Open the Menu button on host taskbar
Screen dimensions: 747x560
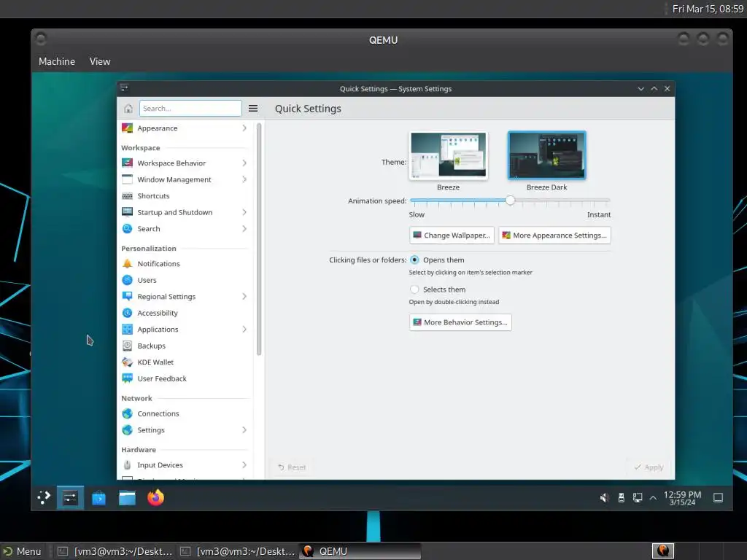tap(22, 551)
